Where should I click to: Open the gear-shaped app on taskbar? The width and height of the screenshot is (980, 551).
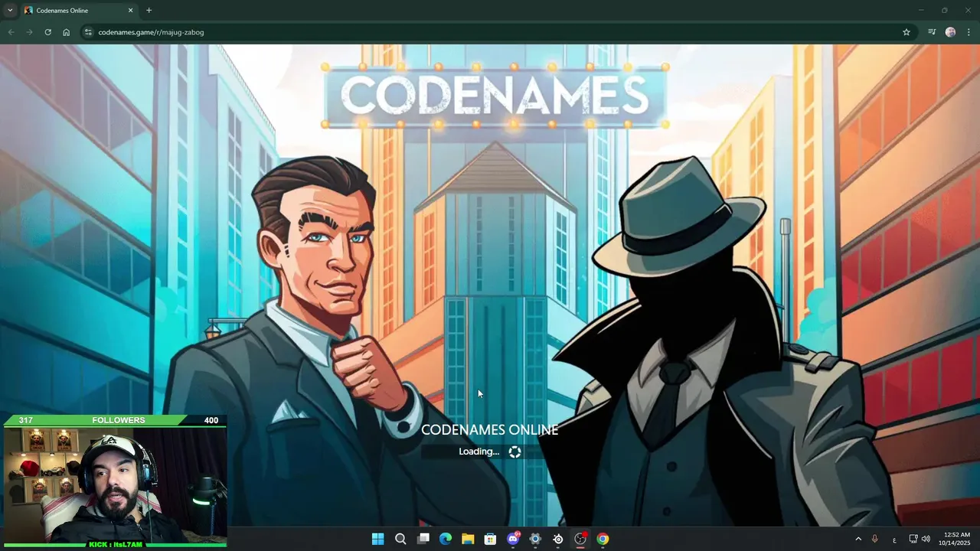[535, 539]
